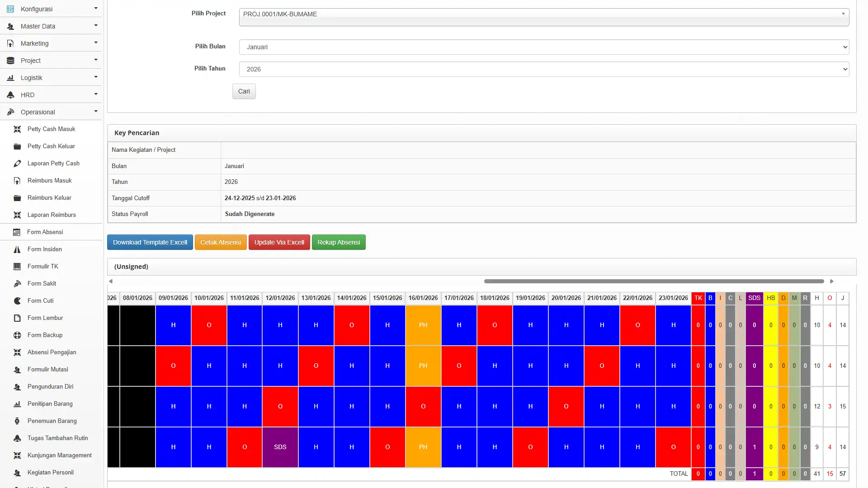
Task: Click the Formulir TK barcode icon
Action: click(x=17, y=267)
